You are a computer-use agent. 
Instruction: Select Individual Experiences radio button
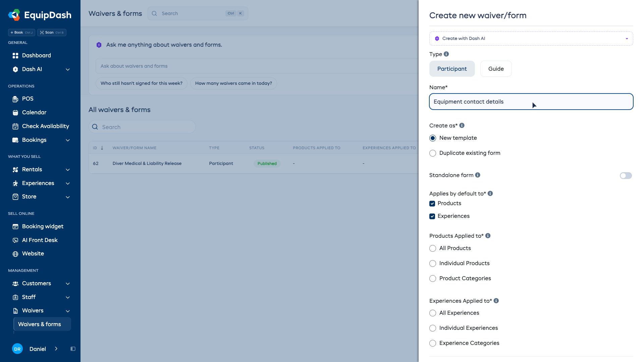(433, 328)
